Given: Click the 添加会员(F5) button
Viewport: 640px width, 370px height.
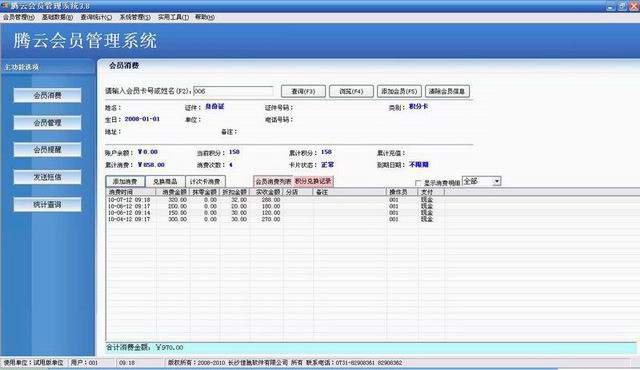Looking at the screenshot, I should [x=399, y=91].
